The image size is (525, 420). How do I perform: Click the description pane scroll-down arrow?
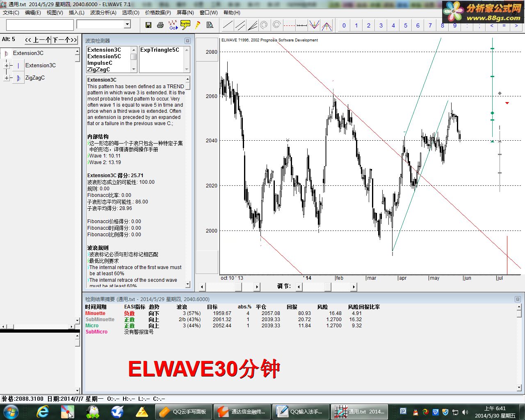(188, 284)
